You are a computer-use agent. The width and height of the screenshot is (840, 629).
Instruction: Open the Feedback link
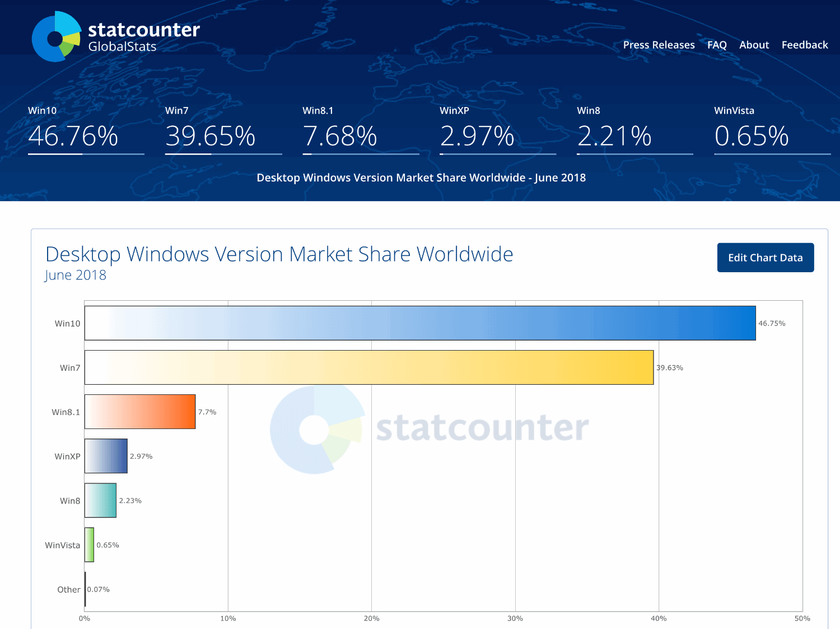805,45
